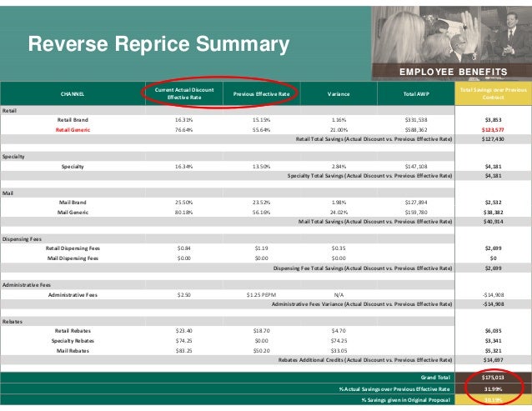Click Retail Generic current rate 76.64%
The width and height of the screenshot is (532, 411).
(x=184, y=129)
